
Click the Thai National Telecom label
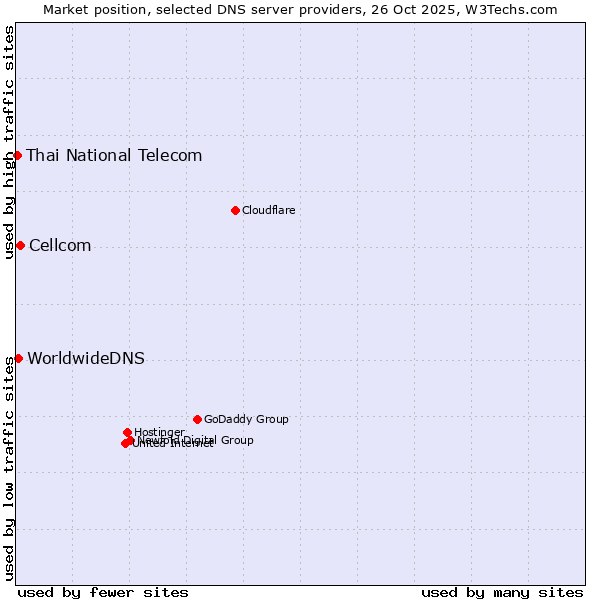coord(114,155)
